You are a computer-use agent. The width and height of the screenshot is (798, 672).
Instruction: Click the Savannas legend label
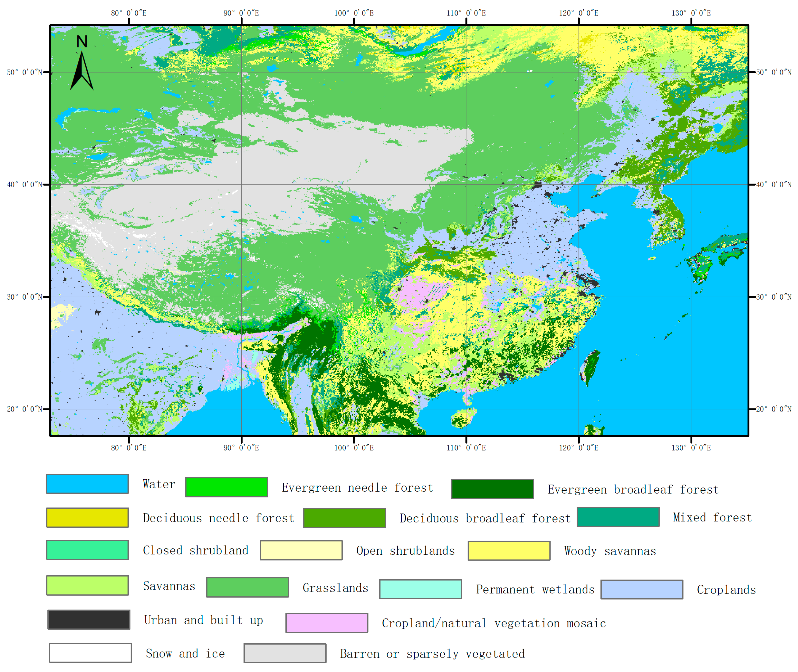pos(169,586)
